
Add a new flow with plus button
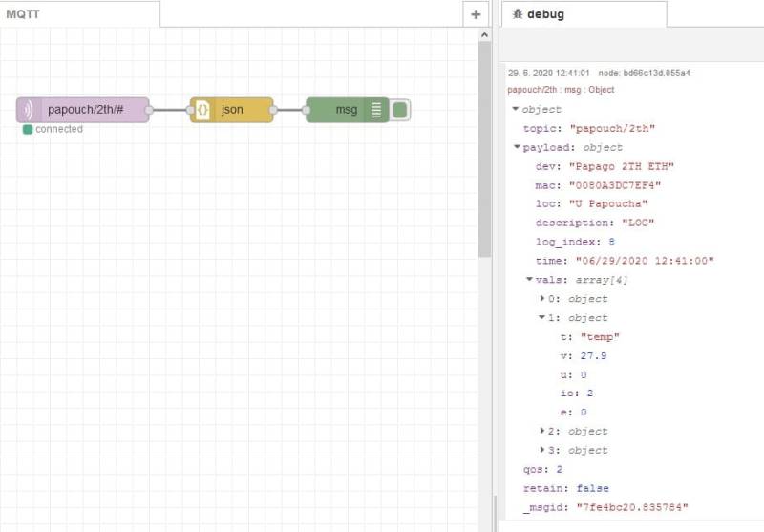(x=476, y=14)
